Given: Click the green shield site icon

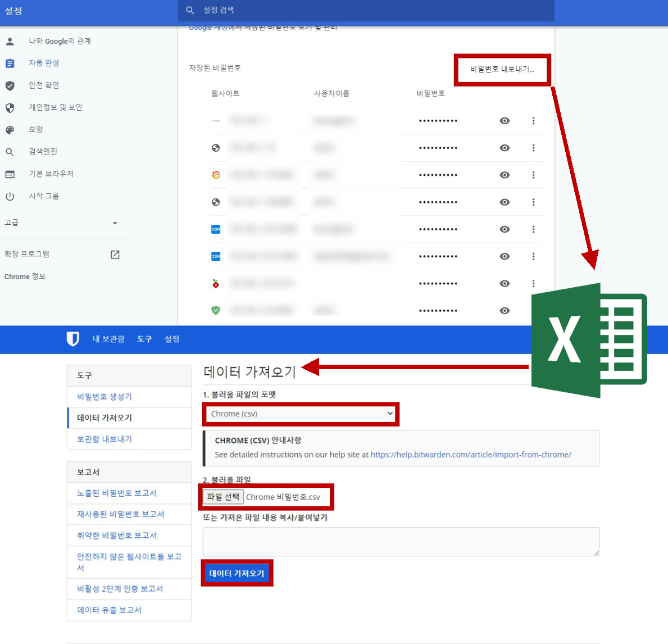Looking at the screenshot, I should 216,311.
